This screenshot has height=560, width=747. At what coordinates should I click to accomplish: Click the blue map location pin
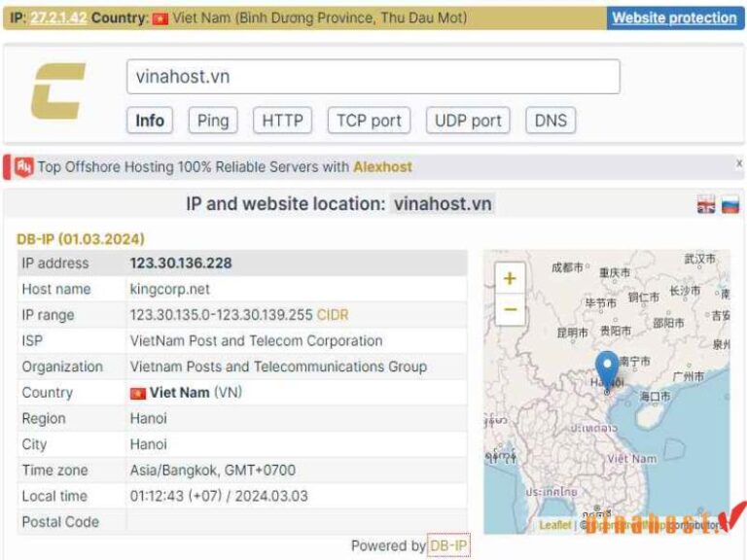pos(607,371)
